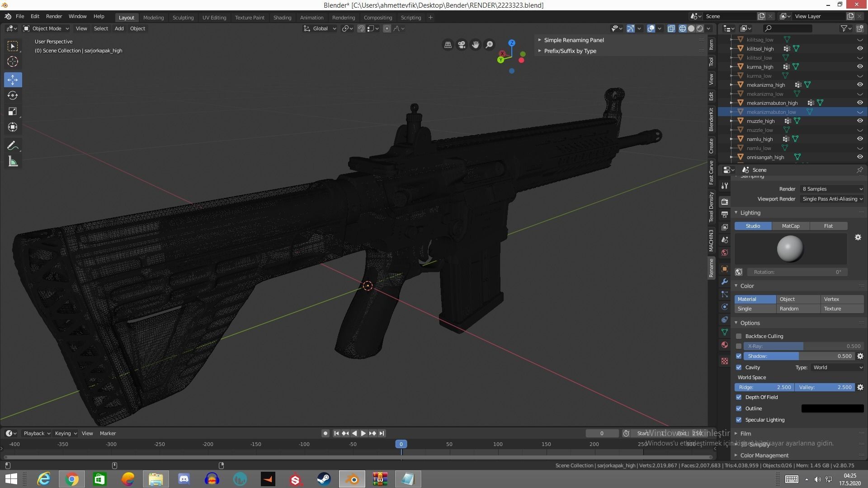The height and width of the screenshot is (488, 868).
Task: Toggle perspective/orthographic grid icon
Action: (x=448, y=45)
